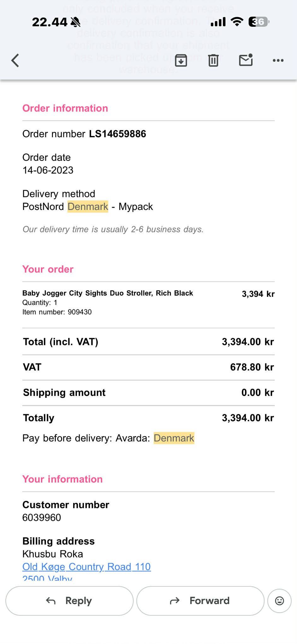Open the emoji reaction smiley button
Screen dimensions: 297x644
(x=279, y=601)
